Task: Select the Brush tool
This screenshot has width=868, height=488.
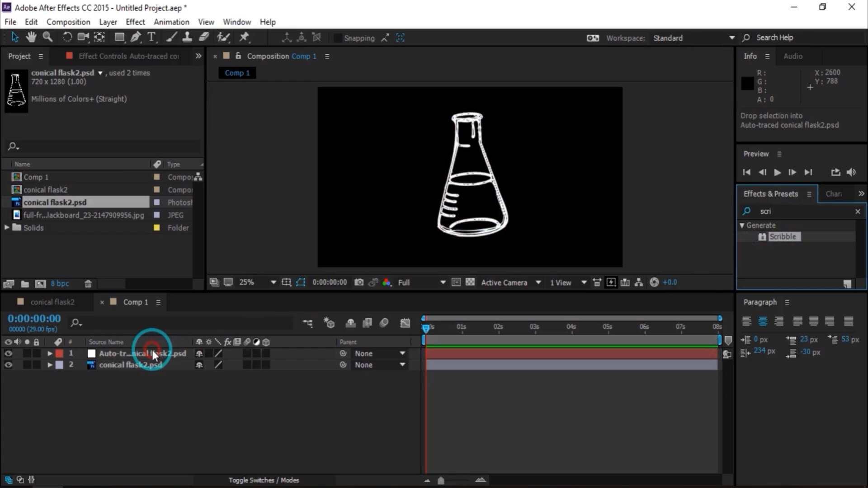Action: [x=171, y=37]
